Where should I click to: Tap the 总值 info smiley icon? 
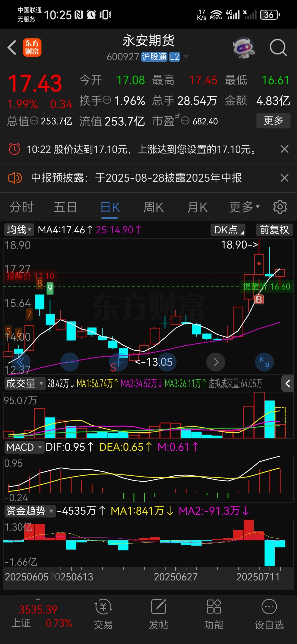(x=34, y=121)
